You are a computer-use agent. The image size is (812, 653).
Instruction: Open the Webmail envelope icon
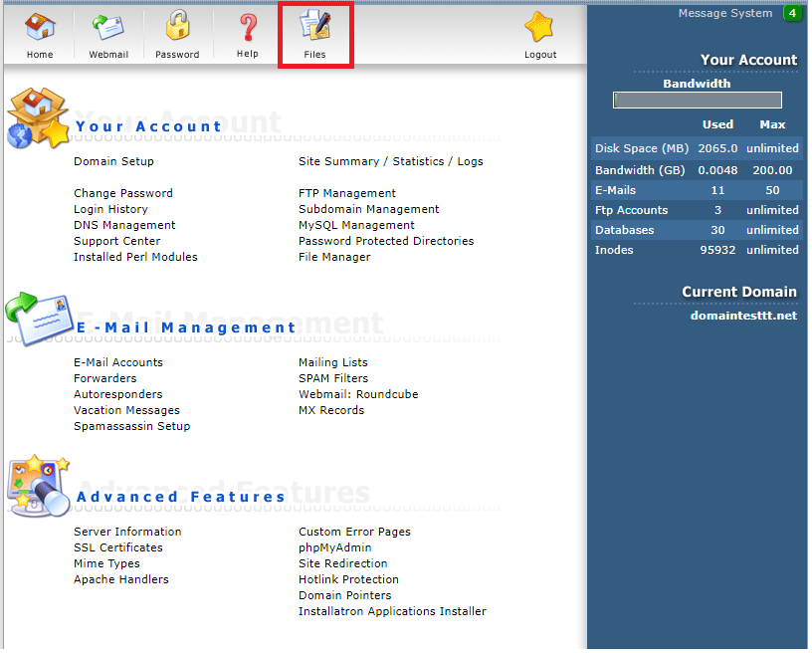click(x=108, y=27)
